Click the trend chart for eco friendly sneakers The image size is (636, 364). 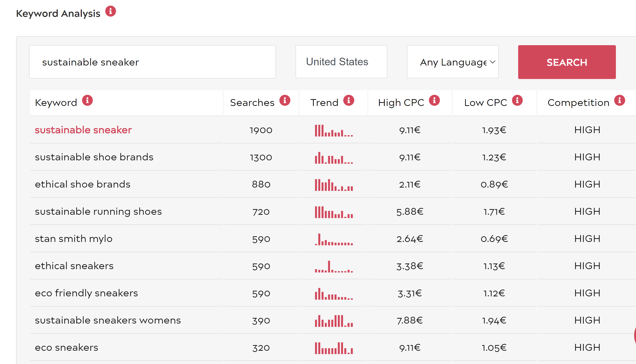[334, 294]
